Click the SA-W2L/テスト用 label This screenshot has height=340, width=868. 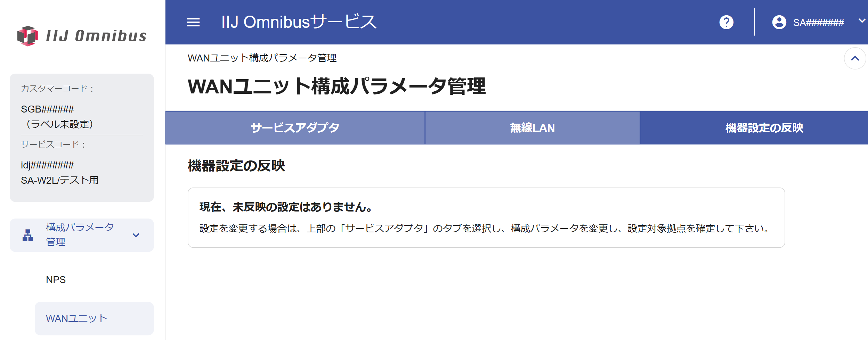59,180
